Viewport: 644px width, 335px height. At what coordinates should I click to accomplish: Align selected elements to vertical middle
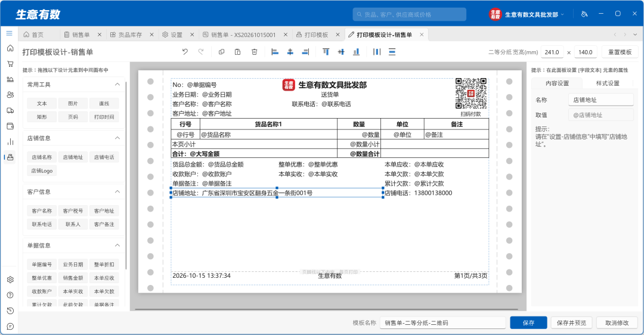341,52
